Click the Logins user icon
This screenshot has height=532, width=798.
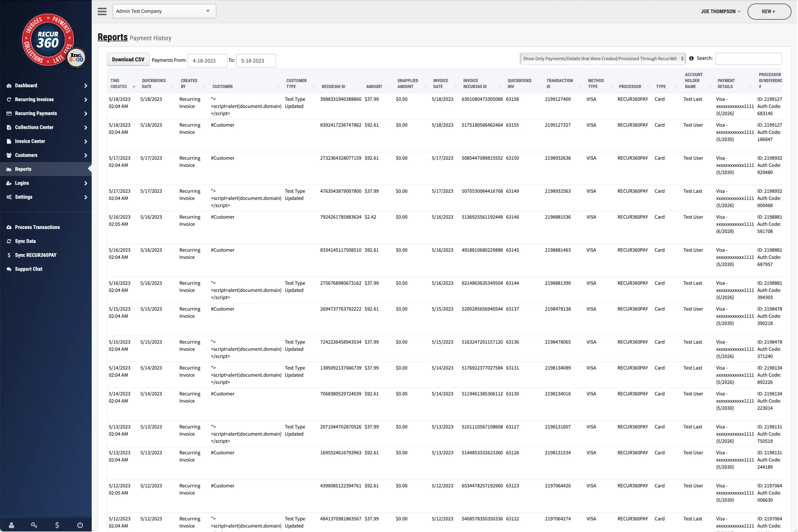(9, 183)
